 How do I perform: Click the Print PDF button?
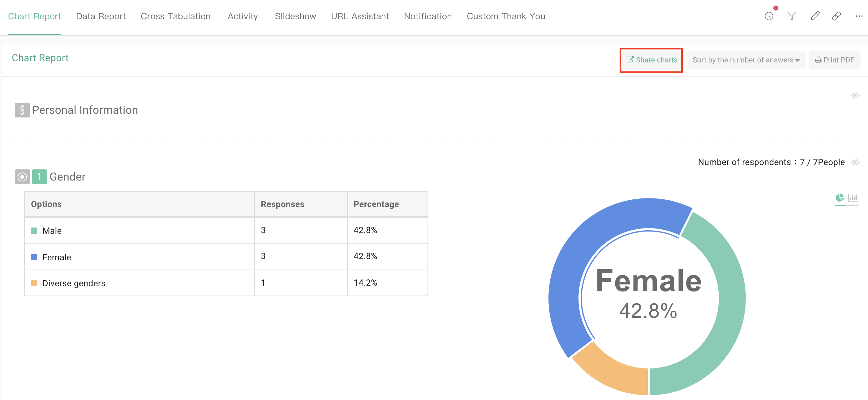pos(834,60)
